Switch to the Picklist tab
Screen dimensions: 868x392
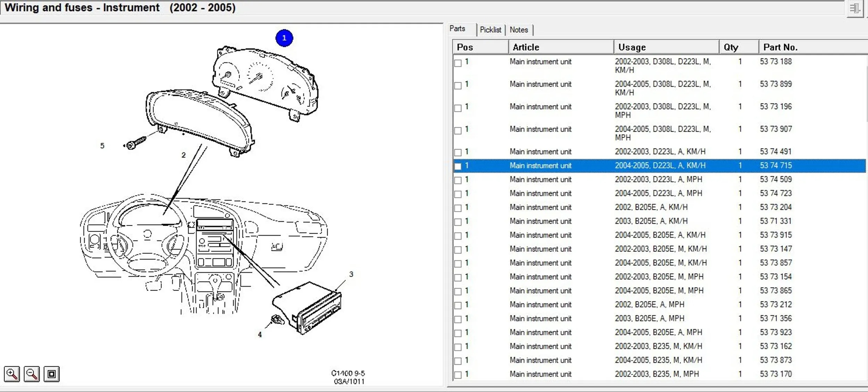pos(490,30)
